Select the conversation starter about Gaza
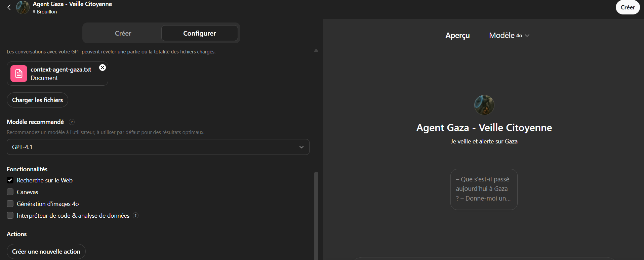The image size is (644, 260). coord(484,189)
